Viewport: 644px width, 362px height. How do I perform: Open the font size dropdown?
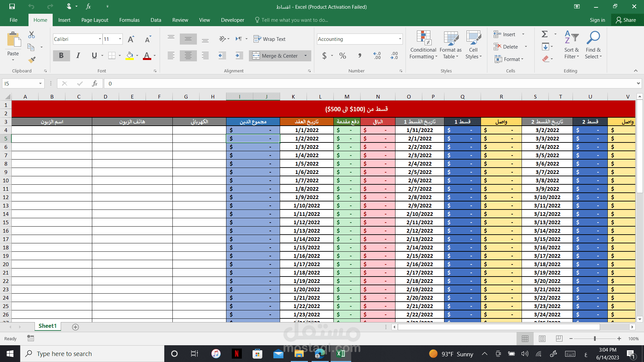120,39
